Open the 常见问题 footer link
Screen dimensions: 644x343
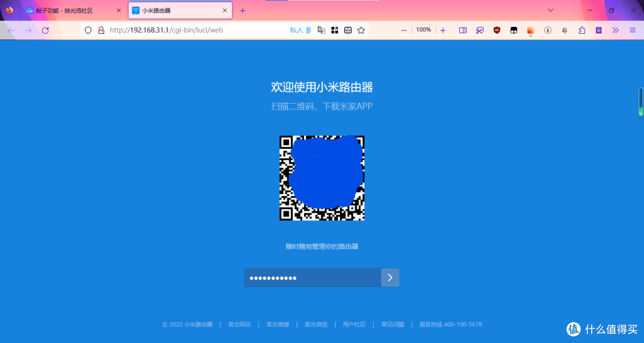(x=392, y=325)
